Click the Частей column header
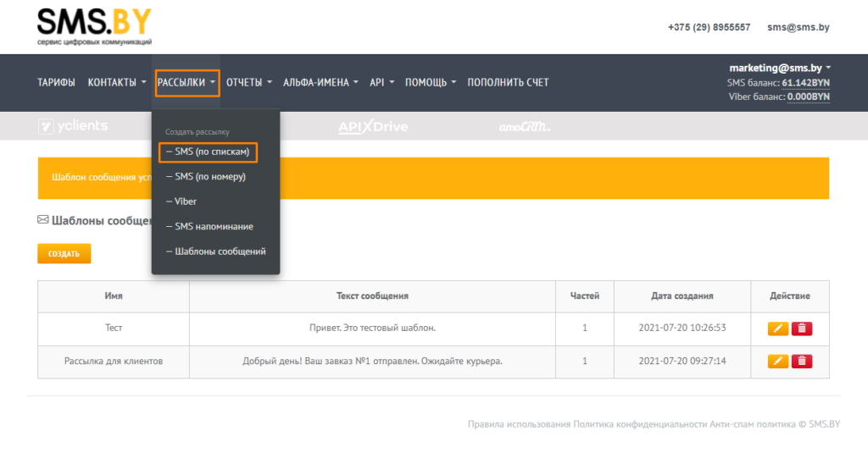 tap(585, 296)
